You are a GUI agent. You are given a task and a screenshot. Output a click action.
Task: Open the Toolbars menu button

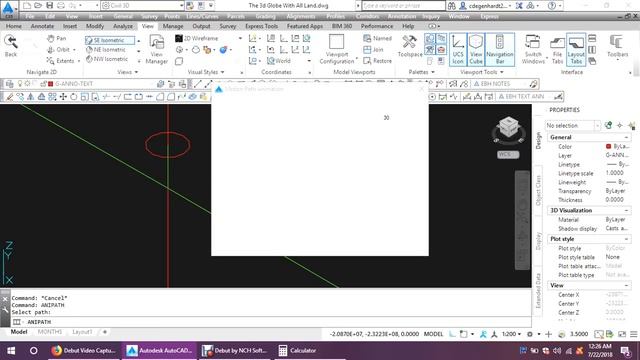pyautogui.click(x=617, y=47)
